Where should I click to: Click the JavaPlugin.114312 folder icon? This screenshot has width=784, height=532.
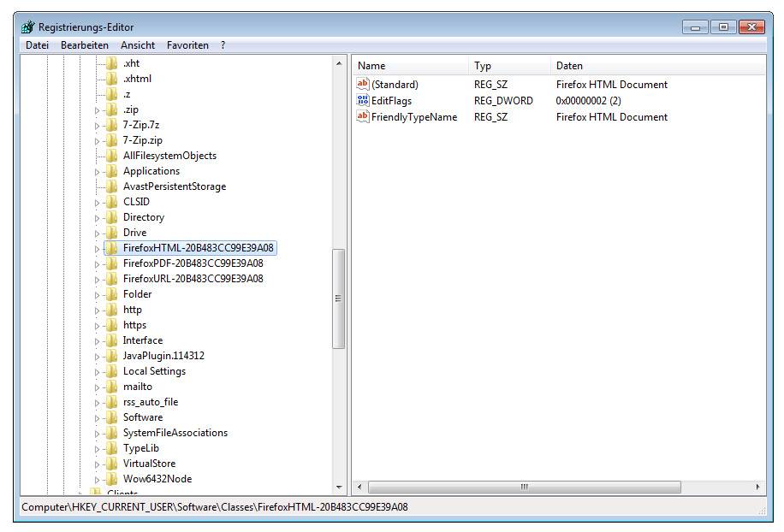111,356
